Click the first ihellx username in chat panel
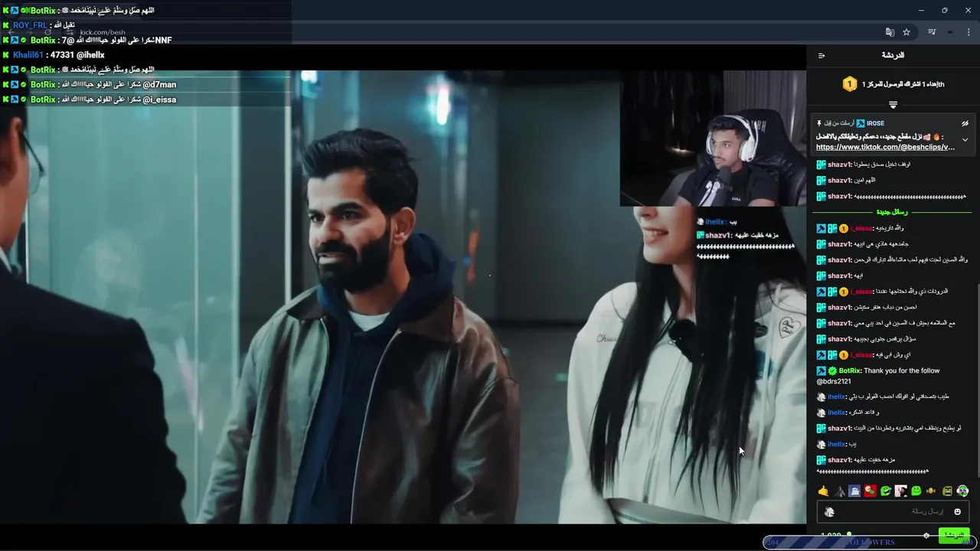 [836, 396]
